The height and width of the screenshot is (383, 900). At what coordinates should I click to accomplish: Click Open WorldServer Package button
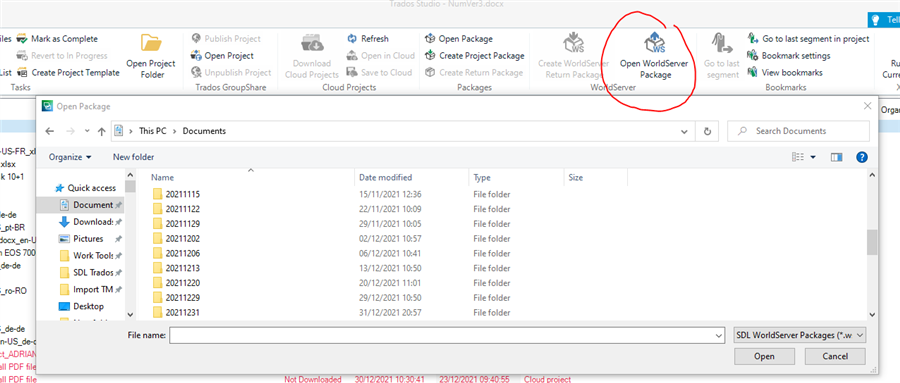pyautogui.click(x=655, y=56)
